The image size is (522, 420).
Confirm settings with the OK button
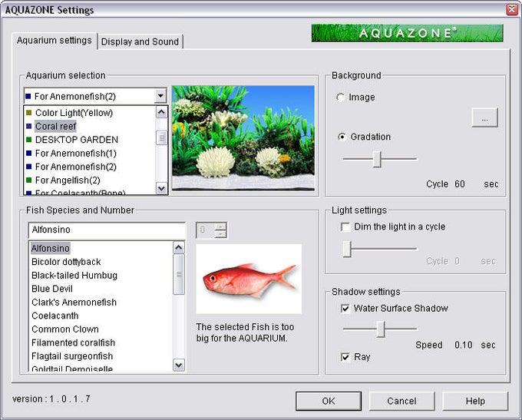pyautogui.click(x=329, y=401)
